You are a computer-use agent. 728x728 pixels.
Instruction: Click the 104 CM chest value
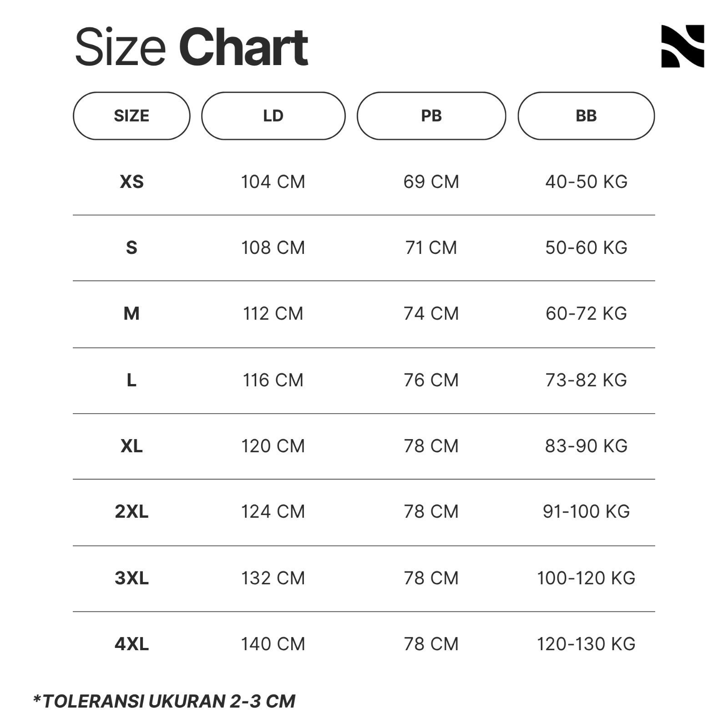click(x=273, y=182)
